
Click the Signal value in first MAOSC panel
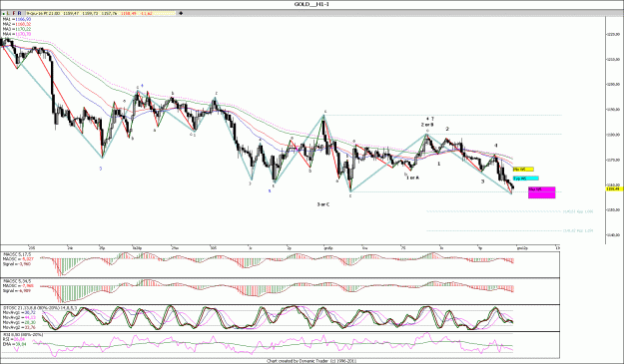click(x=17, y=264)
